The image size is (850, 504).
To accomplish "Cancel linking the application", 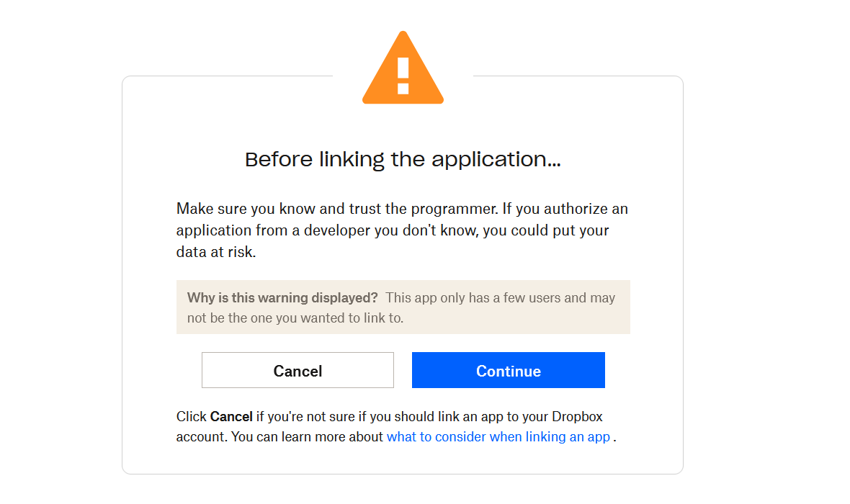I will tap(297, 370).
